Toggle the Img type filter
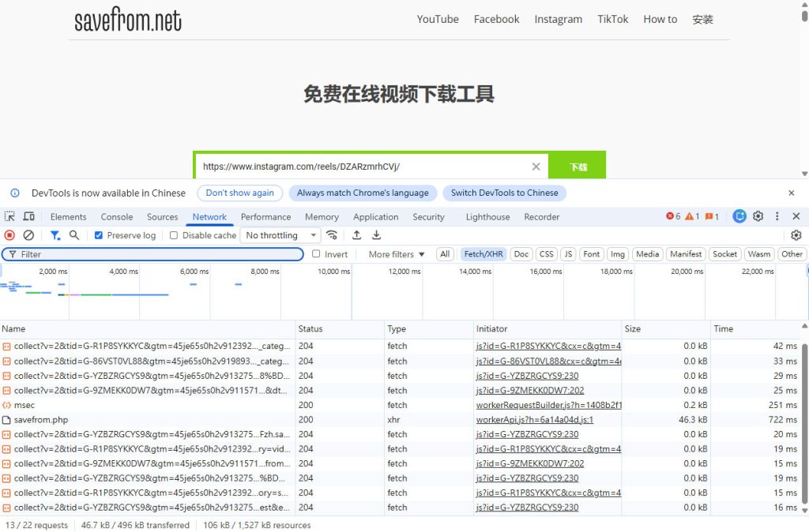Image resolution: width=809 pixels, height=532 pixels. 618,254
